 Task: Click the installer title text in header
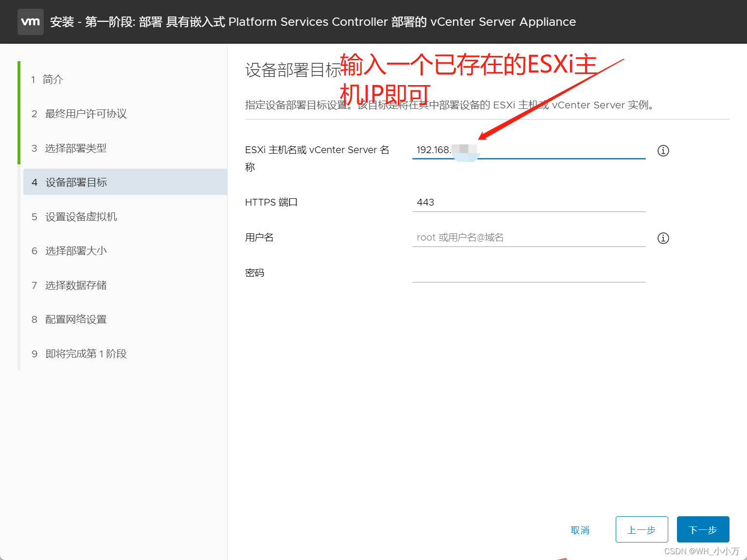(x=313, y=22)
